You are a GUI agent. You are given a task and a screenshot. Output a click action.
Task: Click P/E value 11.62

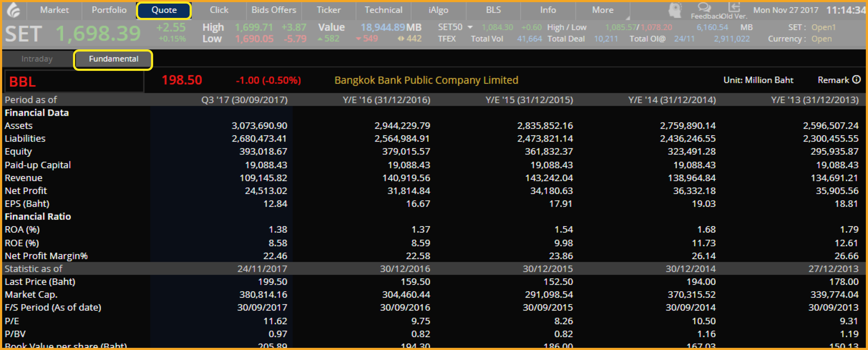pyautogui.click(x=275, y=321)
